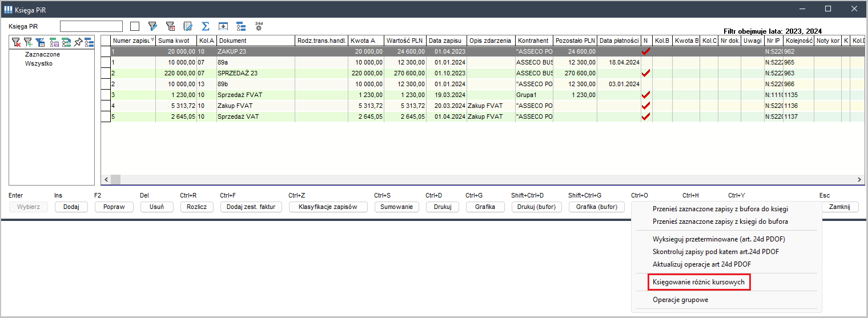This screenshot has height=318, width=868.
Task: Click the pushpin icon in side panel
Action: [79, 42]
